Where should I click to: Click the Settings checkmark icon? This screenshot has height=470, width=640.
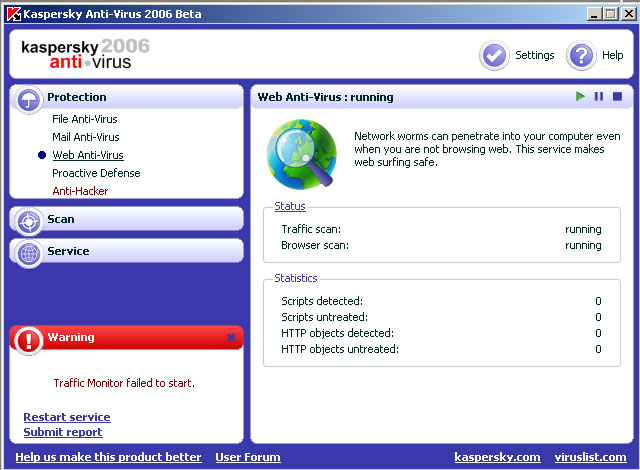(x=494, y=55)
